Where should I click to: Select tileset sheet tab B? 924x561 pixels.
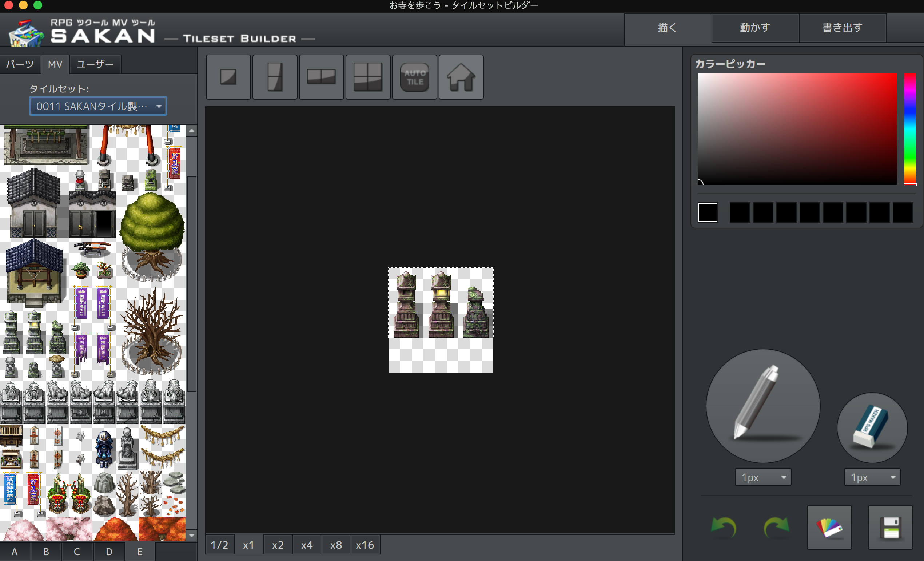click(x=46, y=551)
